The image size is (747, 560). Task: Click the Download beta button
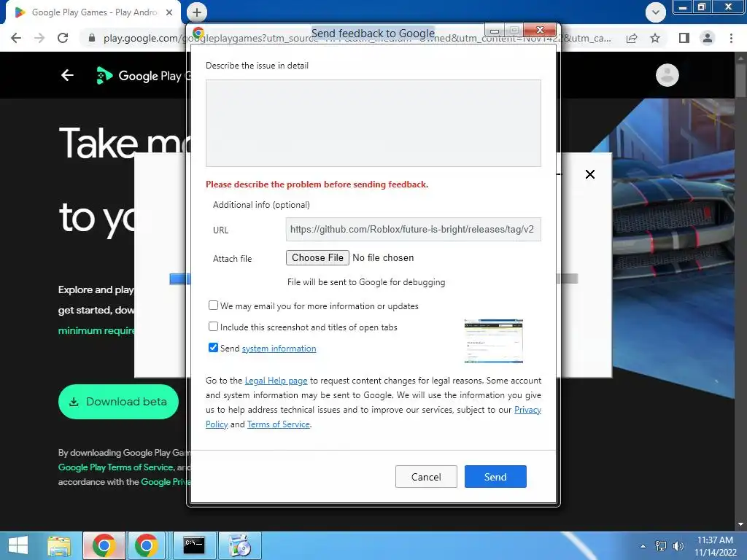pos(118,402)
